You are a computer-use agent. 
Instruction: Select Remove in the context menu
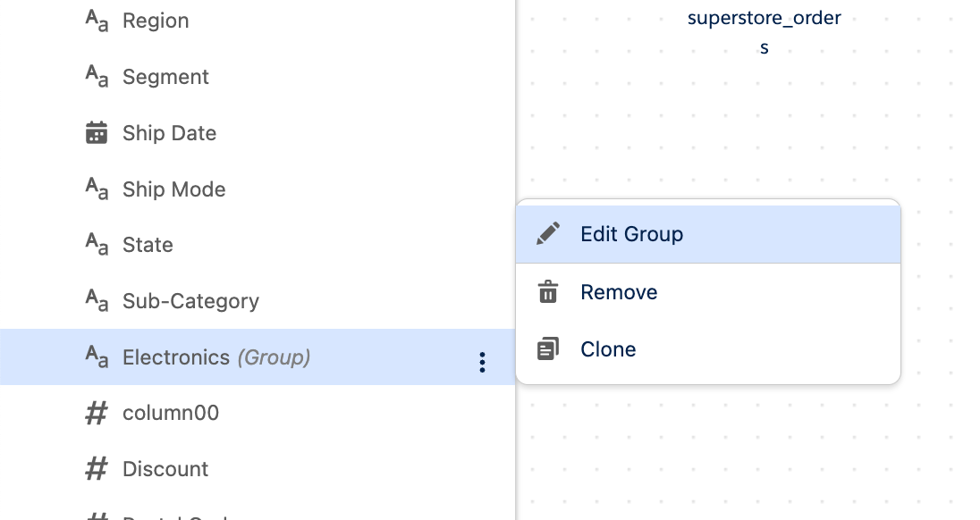click(619, 292)
